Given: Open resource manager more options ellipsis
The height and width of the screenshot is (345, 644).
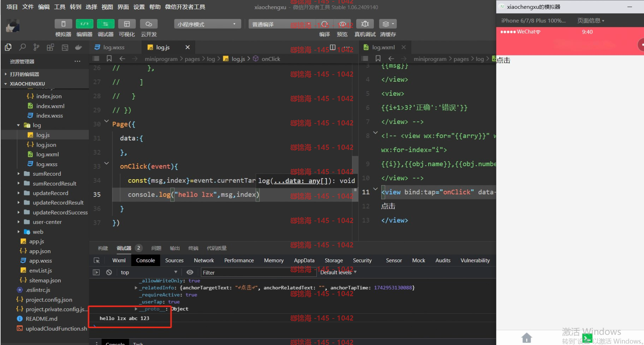Looking at the screenshot, I should pyautogui.click(x=77, y=61).
